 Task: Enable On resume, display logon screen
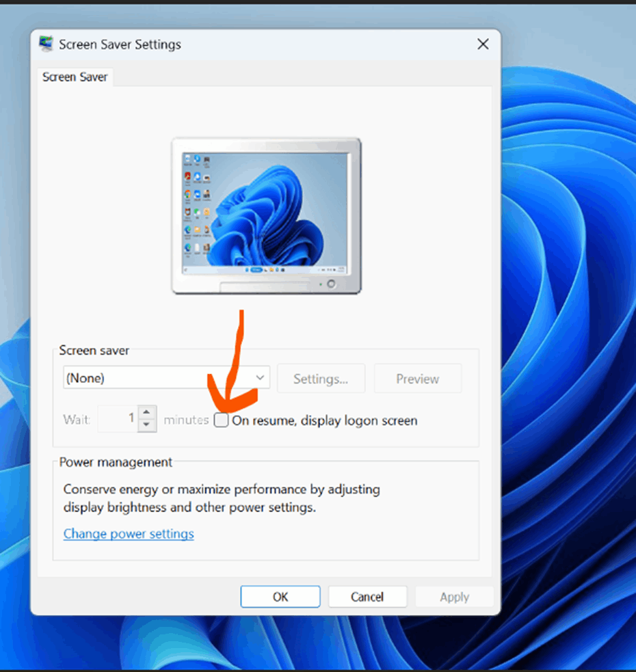click(x=222, y=420)
